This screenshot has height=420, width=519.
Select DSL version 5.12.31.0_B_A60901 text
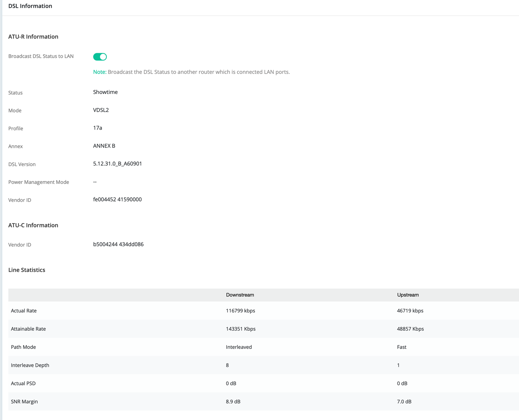117,164
